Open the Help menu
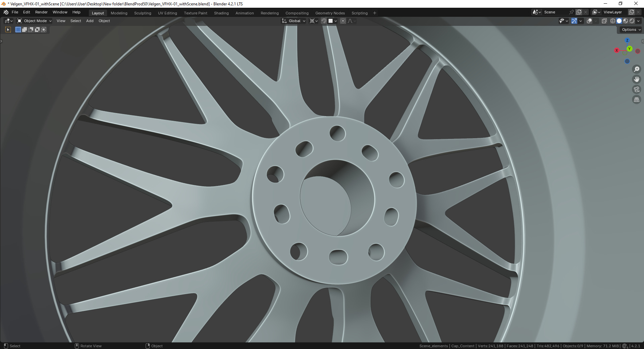Screen dimensions: 644x349 coord(76,12)
